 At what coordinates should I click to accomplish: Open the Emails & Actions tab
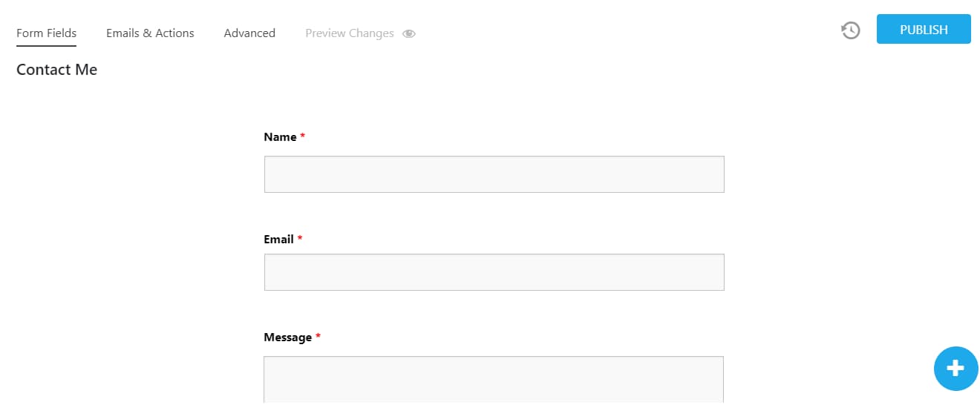tap(150, 33)
